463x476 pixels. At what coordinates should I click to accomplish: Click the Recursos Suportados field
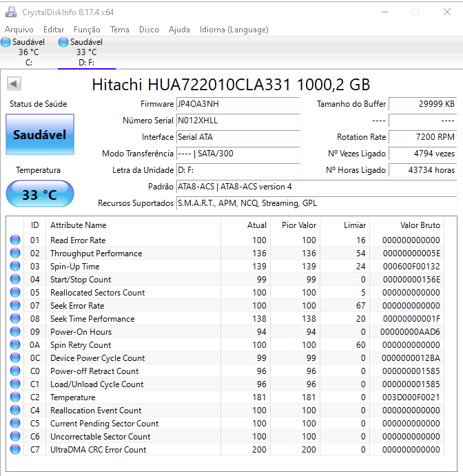coord(317,203)
